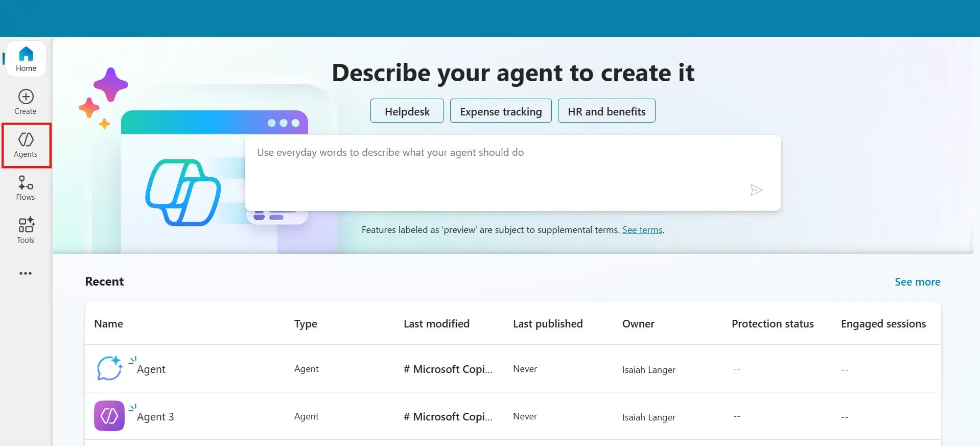Screen dimensions: 980x446
Task: Click the Protection status column header
Action: [773, 324]
